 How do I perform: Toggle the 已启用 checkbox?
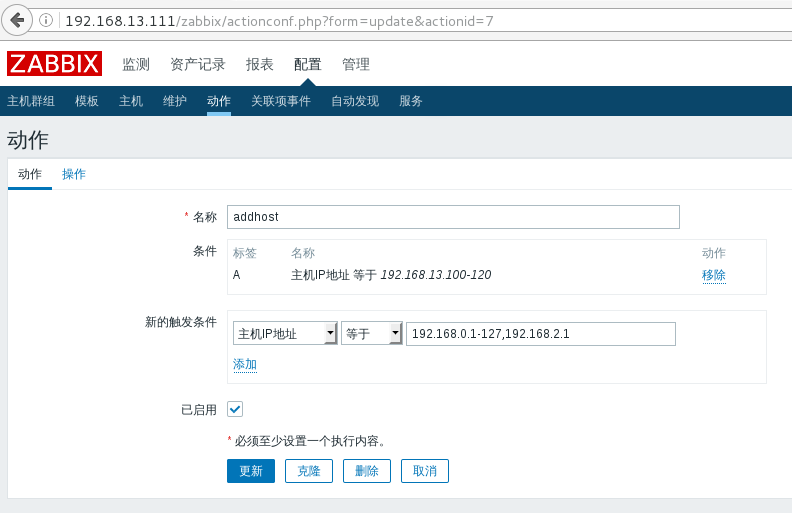235,409
